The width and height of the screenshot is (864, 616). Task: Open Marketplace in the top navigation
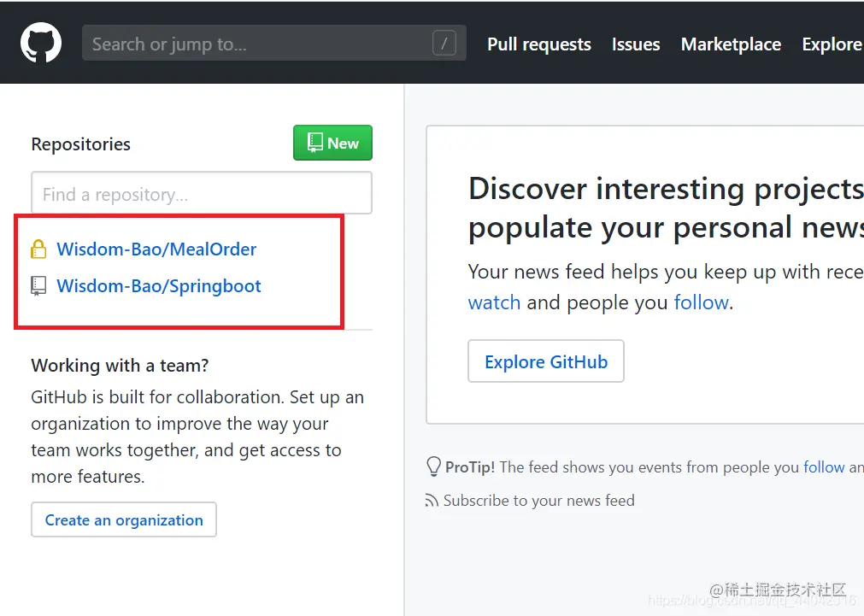731,44
